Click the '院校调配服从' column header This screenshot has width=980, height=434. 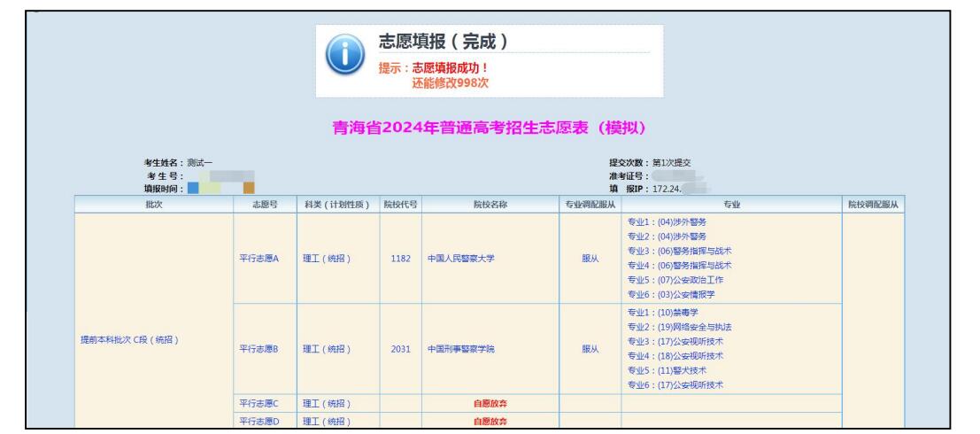873,205
